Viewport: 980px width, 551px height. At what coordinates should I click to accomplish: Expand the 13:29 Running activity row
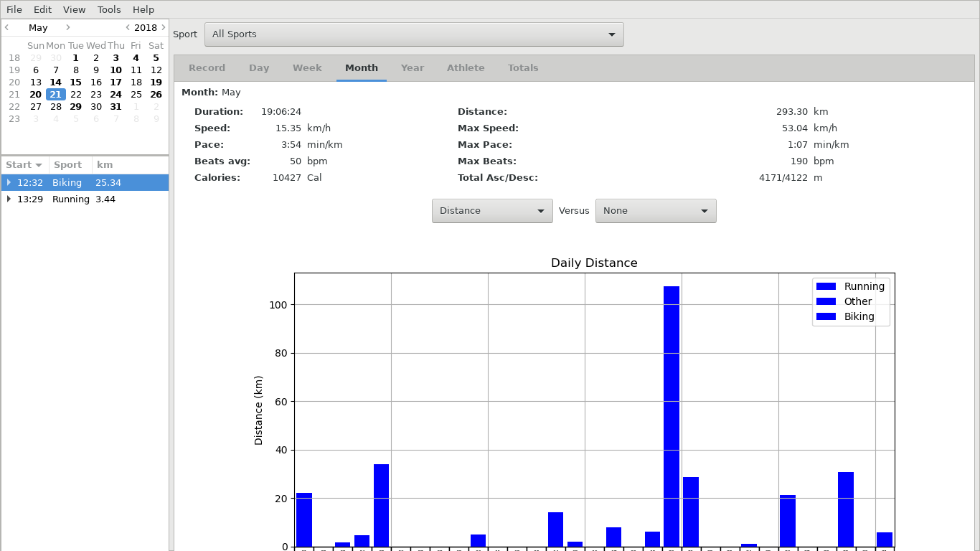(x=9, y=199)
